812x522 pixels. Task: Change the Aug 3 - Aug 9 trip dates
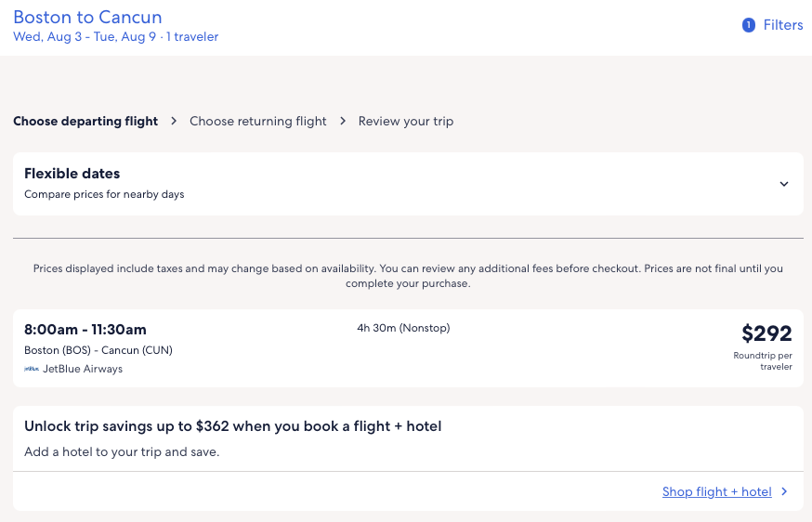pos(85,37)
